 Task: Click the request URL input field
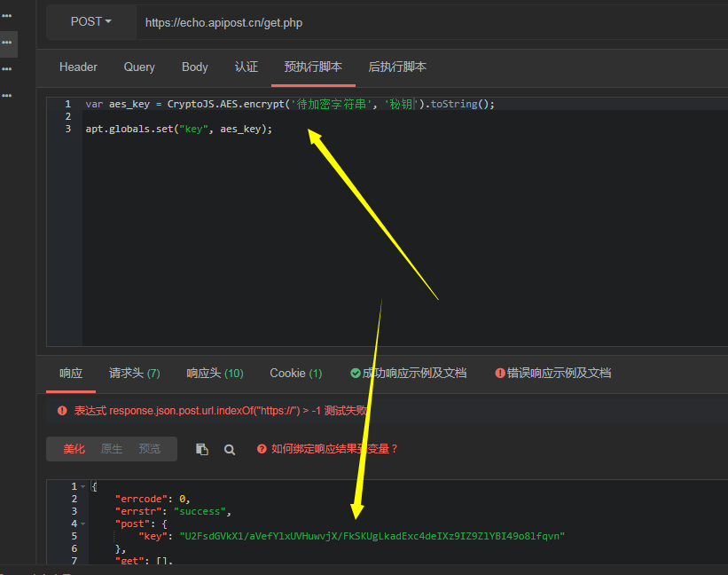432,23
